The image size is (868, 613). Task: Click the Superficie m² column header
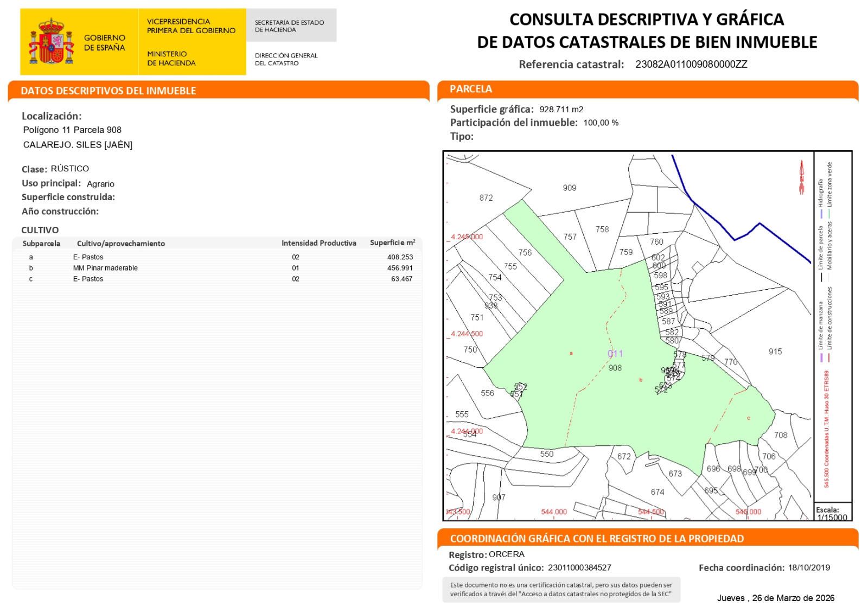tap(392, 243)
